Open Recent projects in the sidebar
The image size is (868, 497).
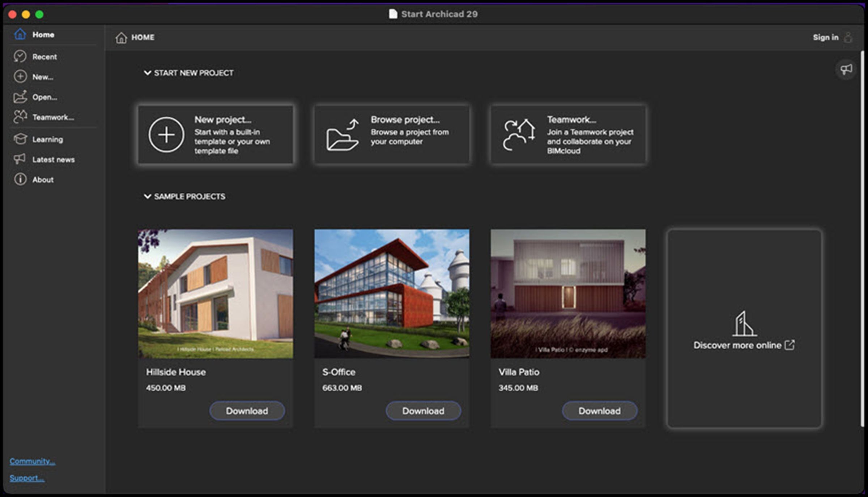tap(44, 56)
